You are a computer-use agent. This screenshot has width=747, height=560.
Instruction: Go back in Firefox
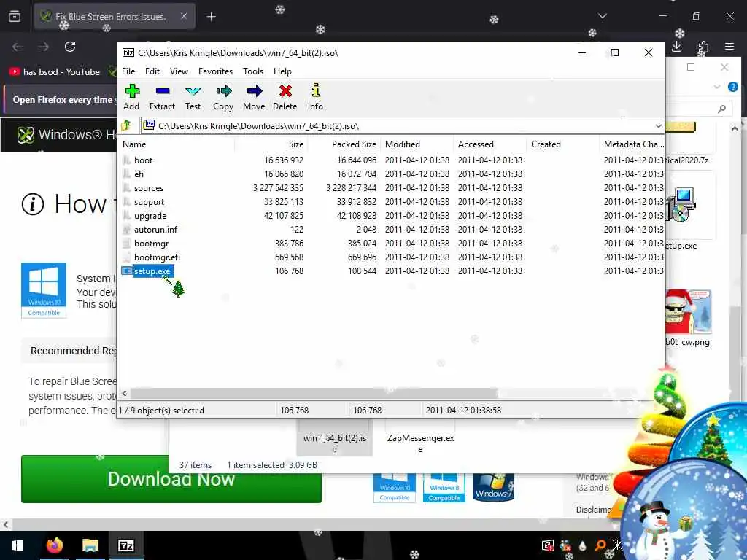tap(18, 47)
